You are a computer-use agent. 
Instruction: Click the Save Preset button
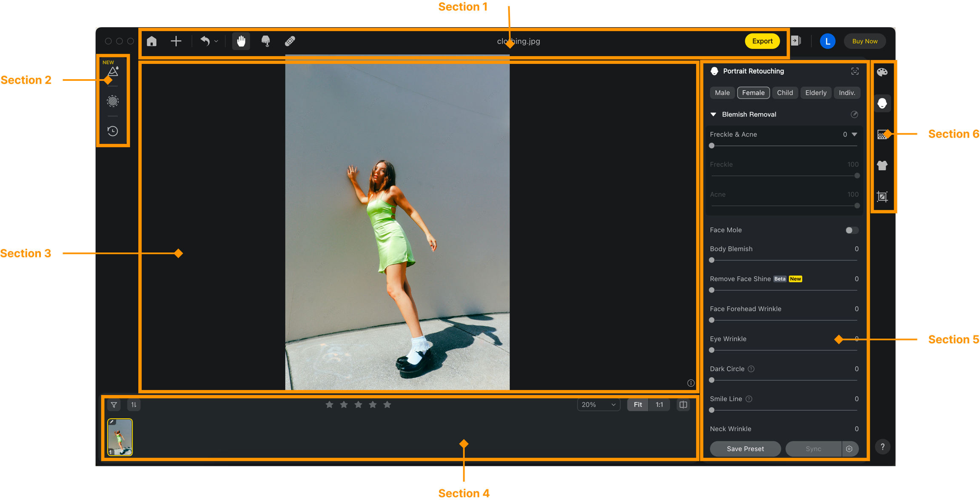pos(745,449)
